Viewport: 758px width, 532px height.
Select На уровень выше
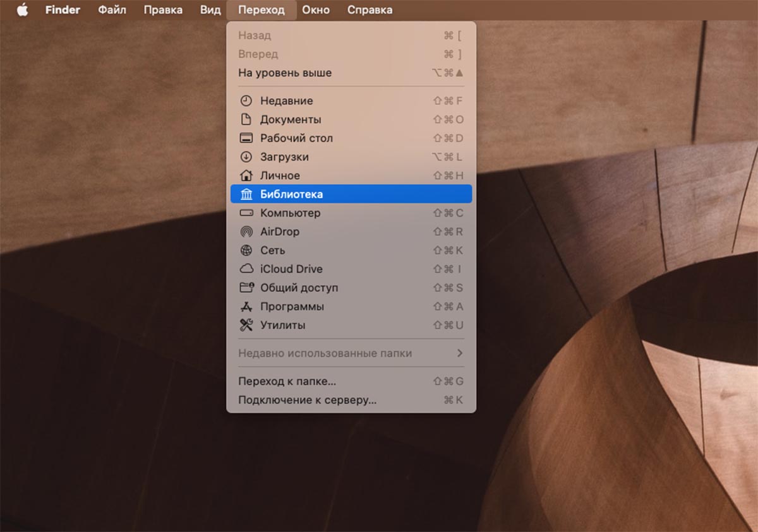(284, 73)
